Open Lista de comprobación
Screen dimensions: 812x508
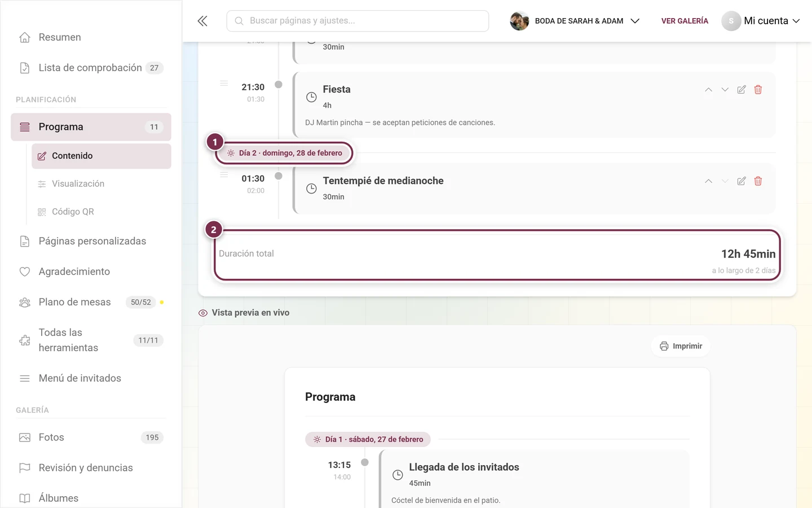pyautogui.click(x=91, y=68)
